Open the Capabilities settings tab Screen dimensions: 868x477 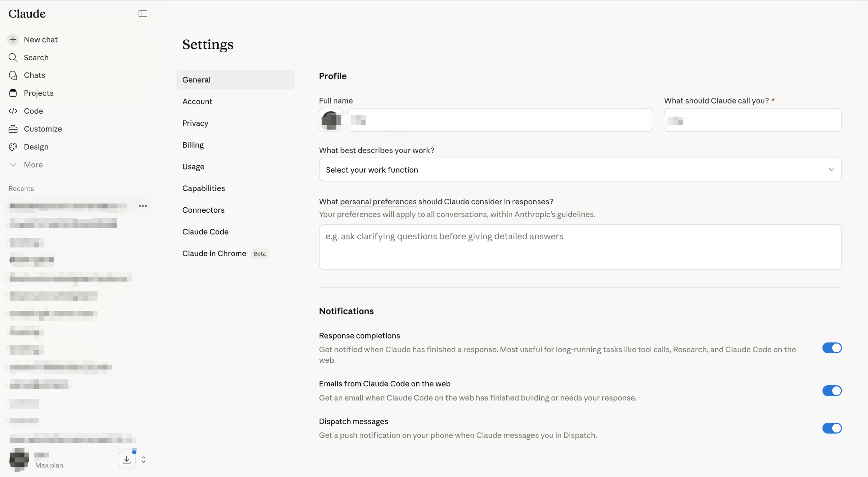pos(235,188)
